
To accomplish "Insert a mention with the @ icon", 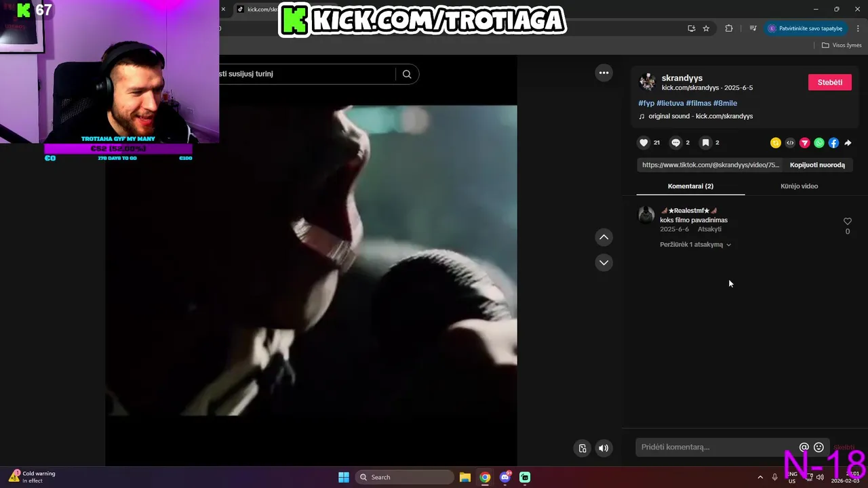I will [x=804, y=447].
